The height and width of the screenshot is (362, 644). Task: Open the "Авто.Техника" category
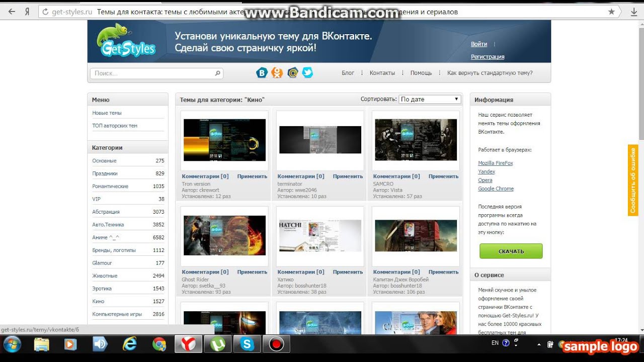coord(108,225)
